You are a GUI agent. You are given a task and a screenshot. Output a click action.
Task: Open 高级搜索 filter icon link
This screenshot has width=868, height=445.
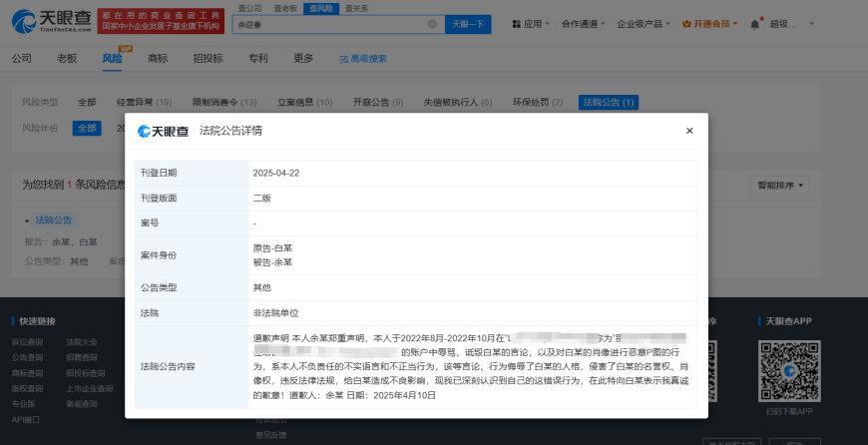coord(363,59)
